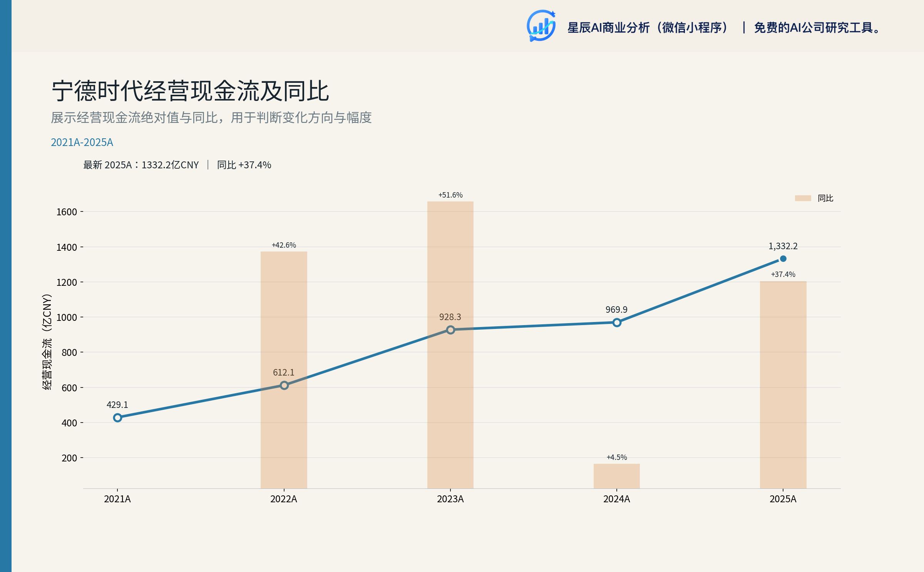Click the 200 y-axis tick label
924x572 pixels.
pos(69,458)
